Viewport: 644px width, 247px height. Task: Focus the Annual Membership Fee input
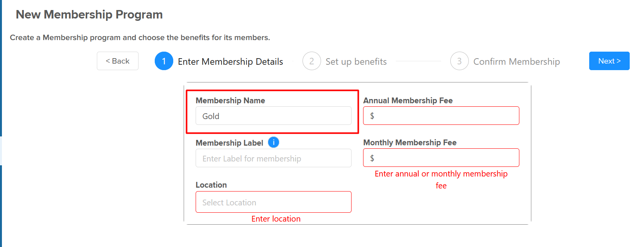(x=441, y=116)
